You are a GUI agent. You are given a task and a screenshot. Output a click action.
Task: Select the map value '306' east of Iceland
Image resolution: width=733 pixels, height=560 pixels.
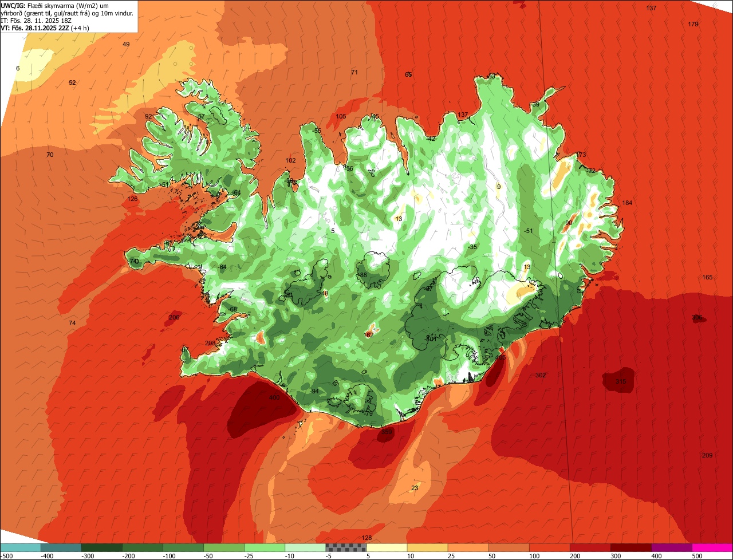(x=697, y=317)
